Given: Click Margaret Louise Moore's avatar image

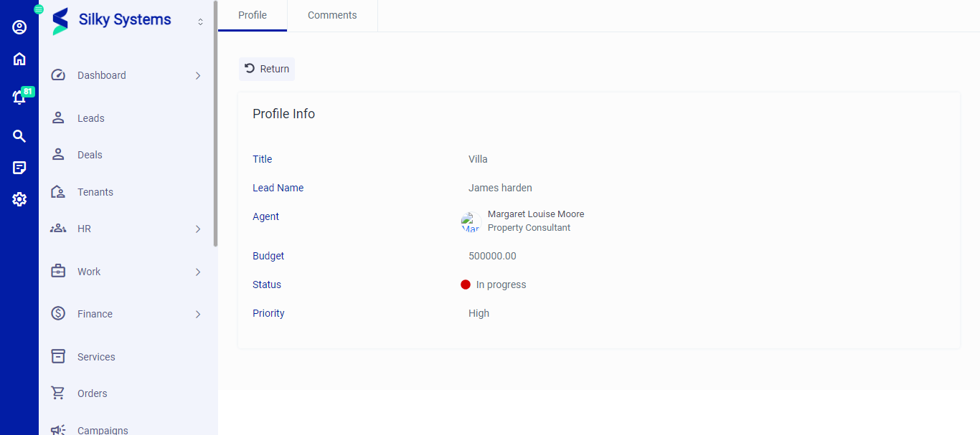Looking at the screenshot, I should (471, 222).
